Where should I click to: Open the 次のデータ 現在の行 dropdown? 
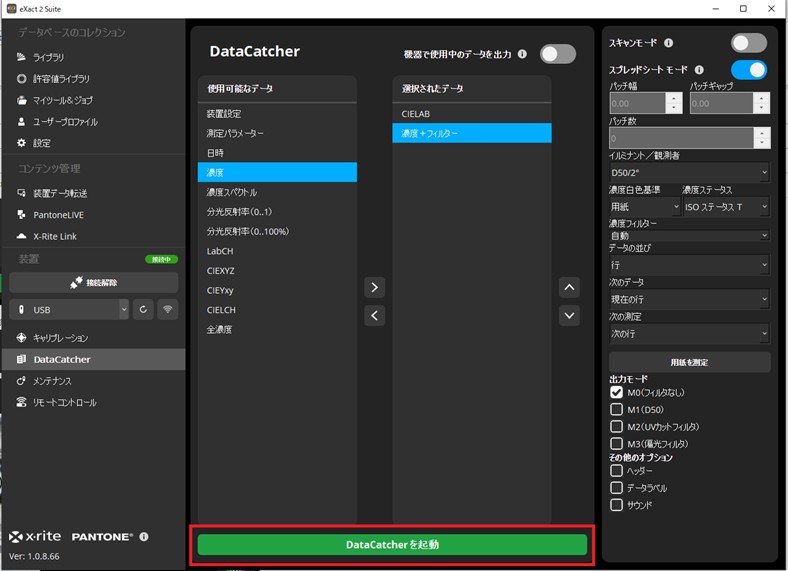pos(689,299)
